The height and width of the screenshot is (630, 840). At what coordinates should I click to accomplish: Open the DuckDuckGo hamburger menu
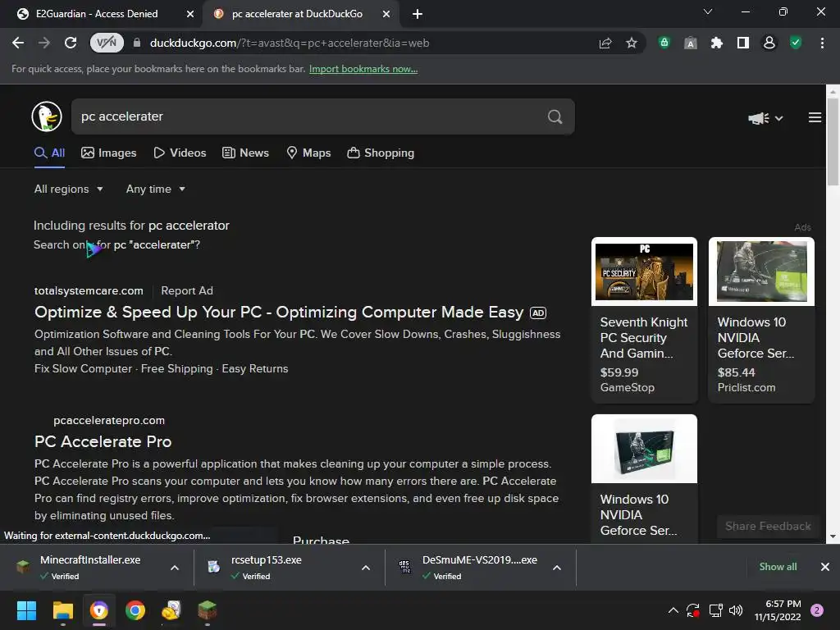click(815, 117)
